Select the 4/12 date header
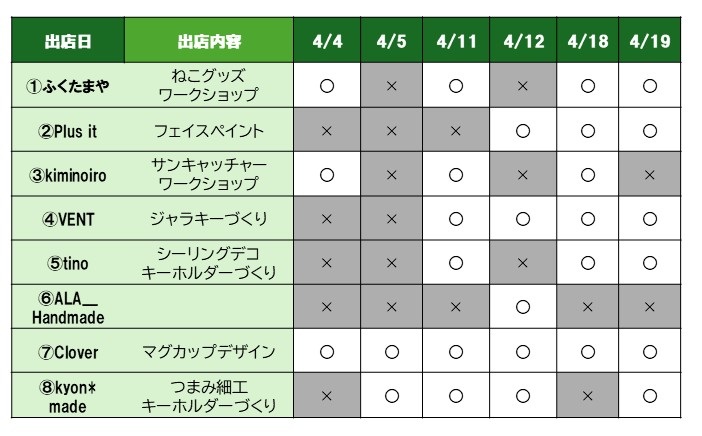The height and width of the screenshot is (436, 702). [524, 41]
